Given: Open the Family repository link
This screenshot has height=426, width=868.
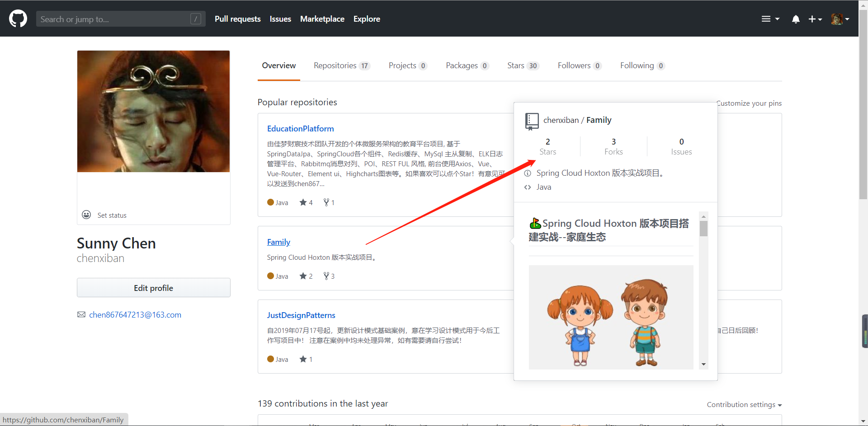Looking at the screenshot, I should coord(278,242).
